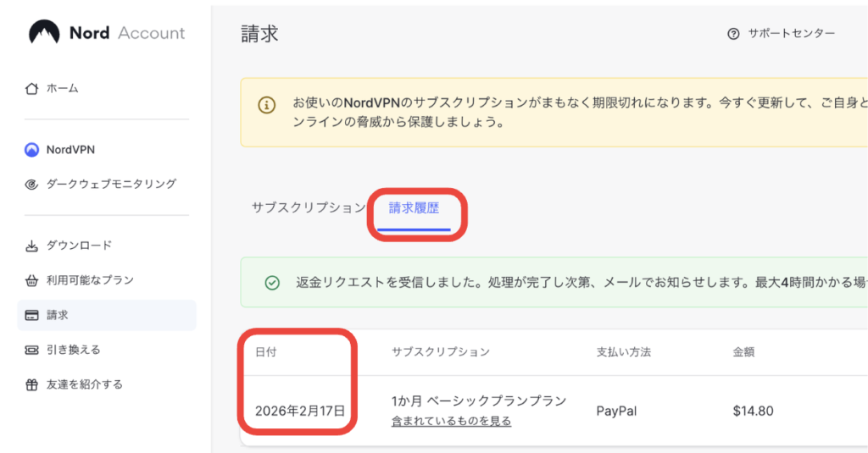Open the ホーム sidebar menu item
This screenshot has height=453, width=868.
pyautogui.click(x=63, y=88)
